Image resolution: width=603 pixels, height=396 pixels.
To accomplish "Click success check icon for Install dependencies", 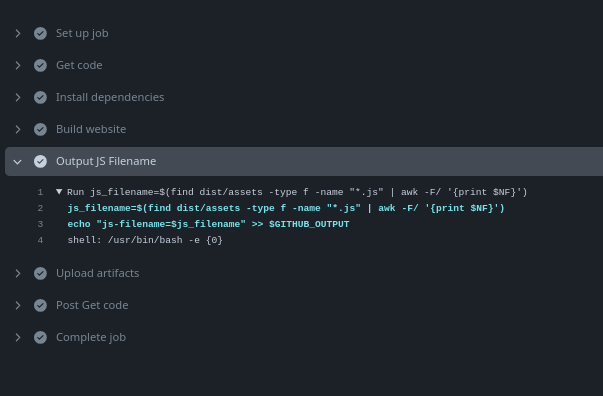I will point(40,97).
